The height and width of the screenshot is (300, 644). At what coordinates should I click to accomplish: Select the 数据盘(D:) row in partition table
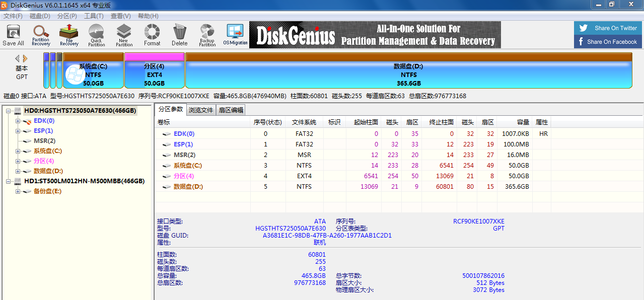tap(352, 187)
